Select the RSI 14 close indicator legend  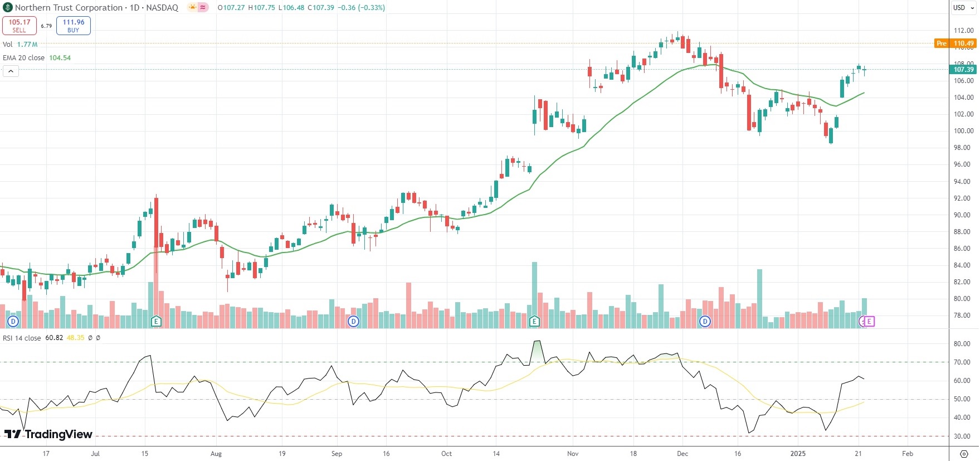[x=22, y=338]
